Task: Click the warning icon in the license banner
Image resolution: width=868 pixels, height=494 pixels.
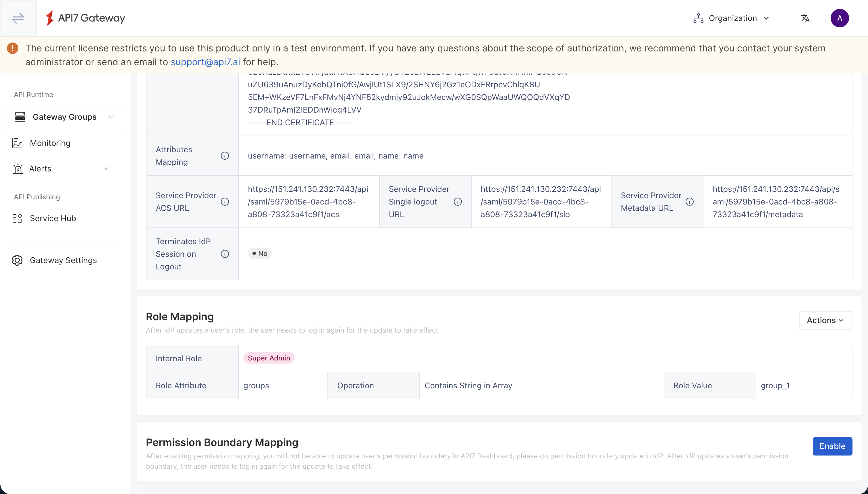Action: click(13, 48)
